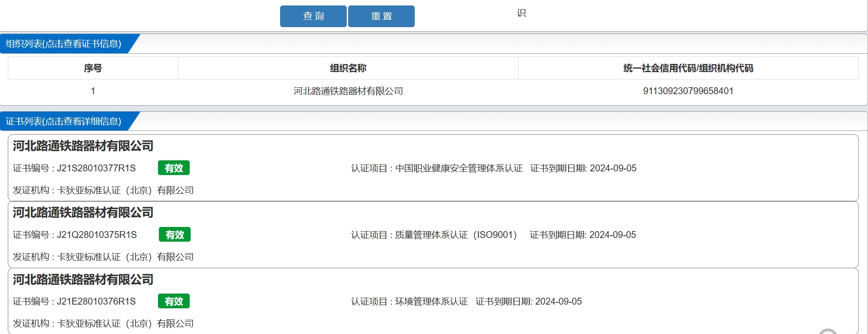Open certificate card title for J21Q28010375R1S
The height and width of the screenshot is (334, 868).
tap(83, 213)
